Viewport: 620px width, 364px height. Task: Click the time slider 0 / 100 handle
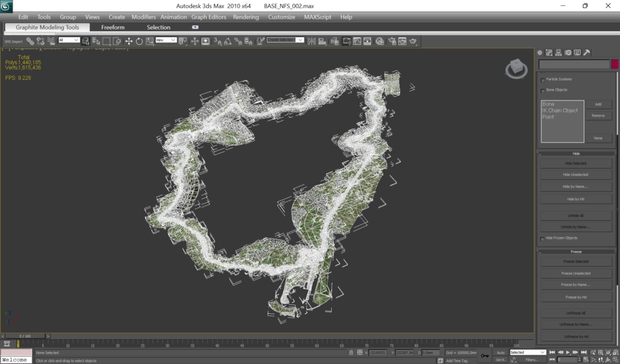(25, 336)
